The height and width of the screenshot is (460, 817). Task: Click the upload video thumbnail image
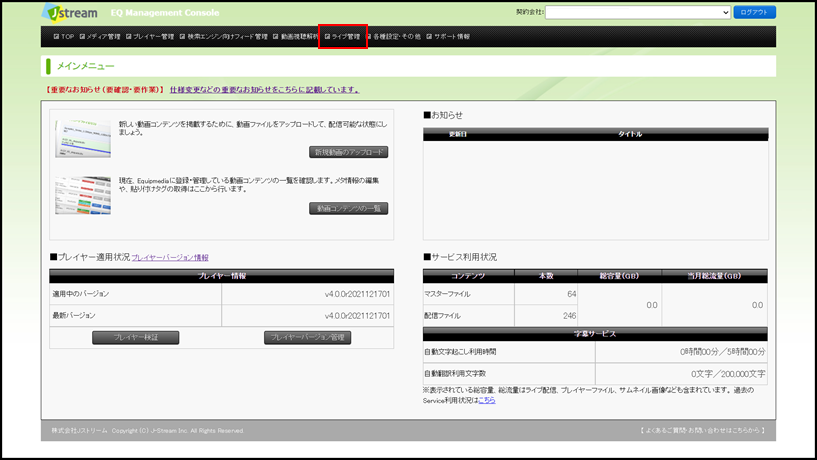click(82, 139)
